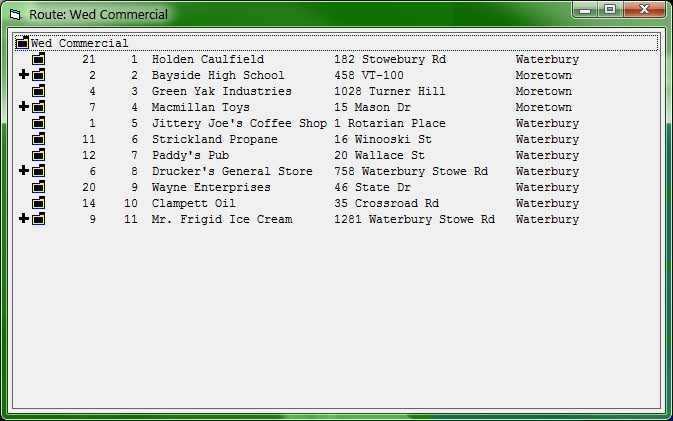Click the folder icon beside Wayne Enterprises
The height and width of the screenshot is (421, 673).
pos(39,187)
